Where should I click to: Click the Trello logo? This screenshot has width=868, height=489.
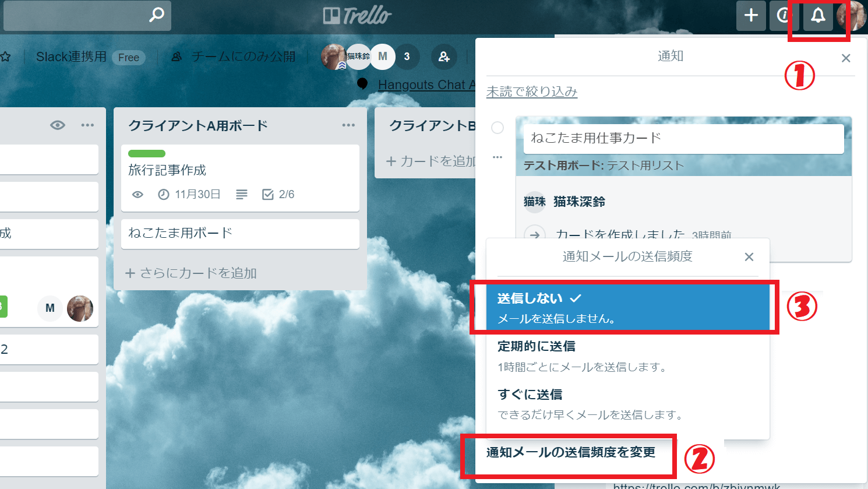(357, 16)
